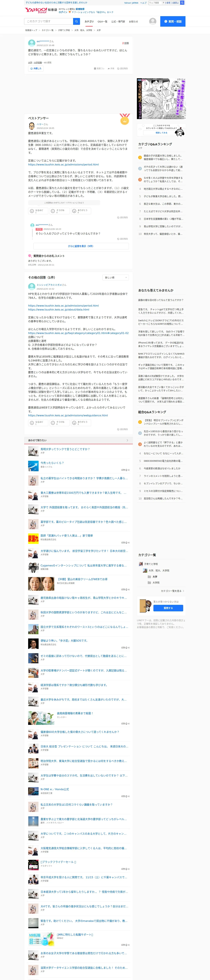Click the top web search magnifier icon
Screen dimensions: 210x980
coord(182,3)
